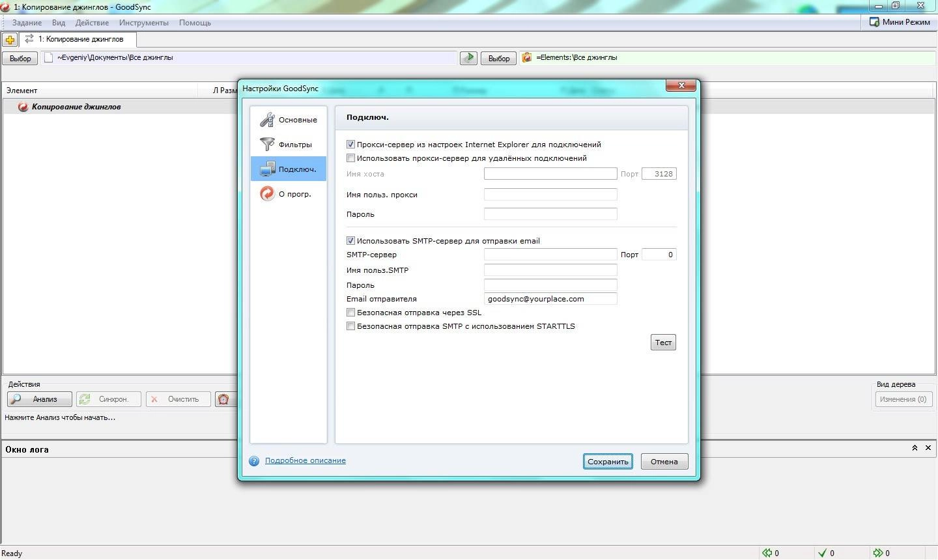938x560 pixels.
Task: Click the Имя польз.SMTP input field
Action: (x=550, y=270)
